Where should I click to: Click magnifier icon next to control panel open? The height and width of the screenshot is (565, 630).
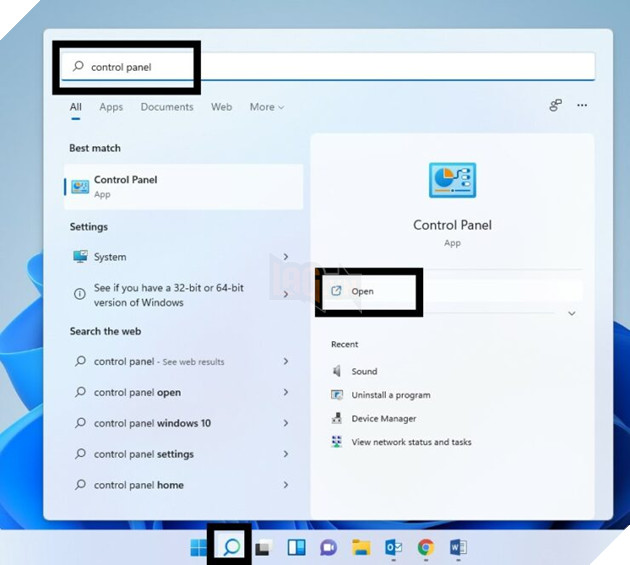point(80,392)
